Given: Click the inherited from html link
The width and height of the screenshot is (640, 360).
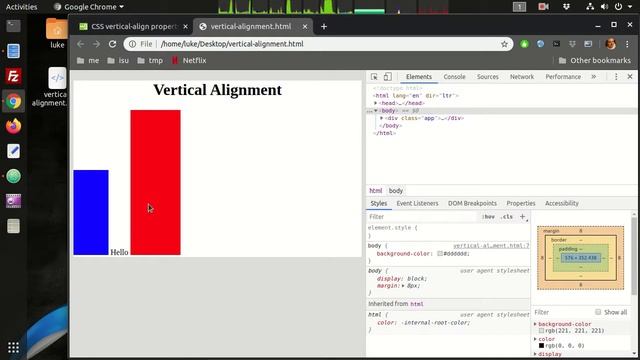Looking at the screenshot, I should pos(417,304).
